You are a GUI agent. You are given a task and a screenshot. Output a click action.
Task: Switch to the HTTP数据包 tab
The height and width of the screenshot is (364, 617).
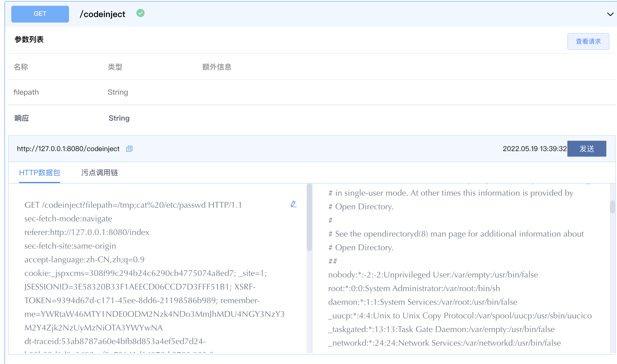[39, 173]
